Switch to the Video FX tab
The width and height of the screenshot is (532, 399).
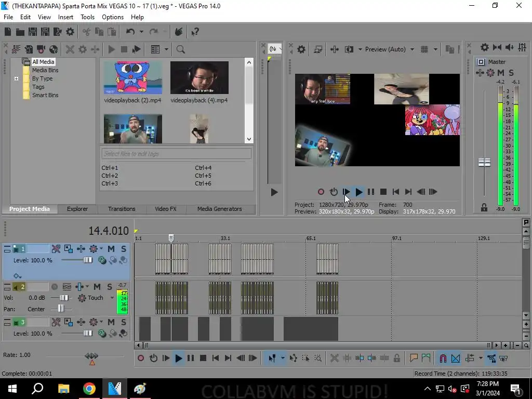pos(166,209)
